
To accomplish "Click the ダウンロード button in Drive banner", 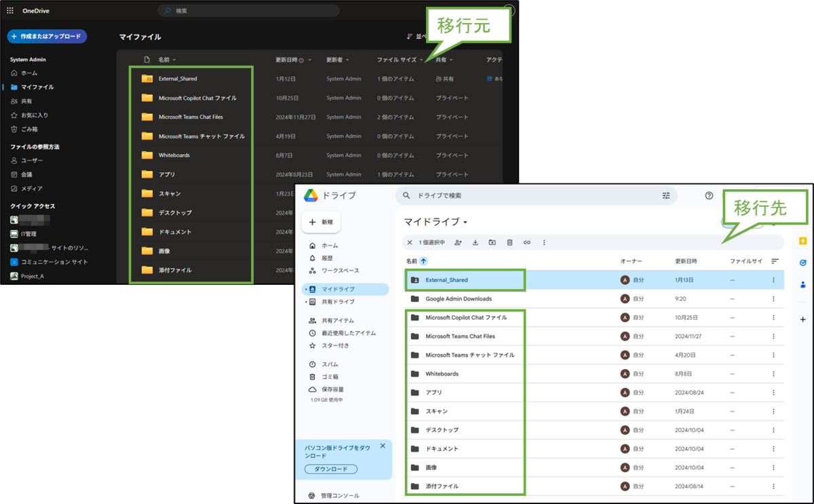I will 331,469.
